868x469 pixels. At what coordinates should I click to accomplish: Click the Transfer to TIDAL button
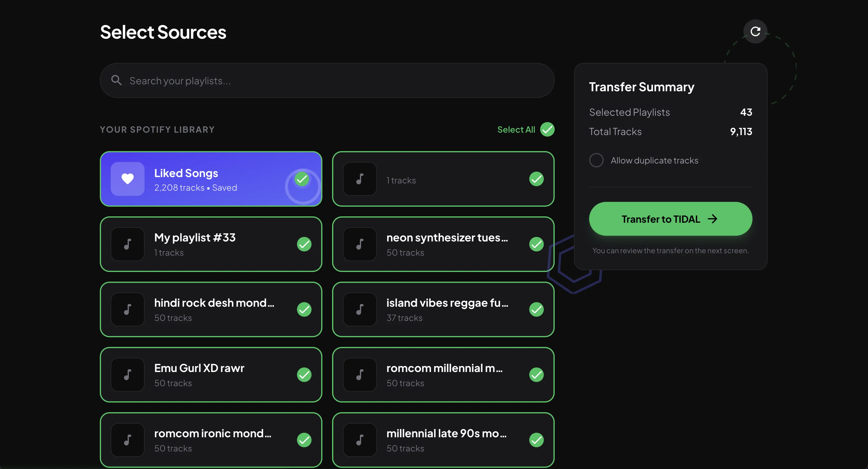[x=670, y=219]
